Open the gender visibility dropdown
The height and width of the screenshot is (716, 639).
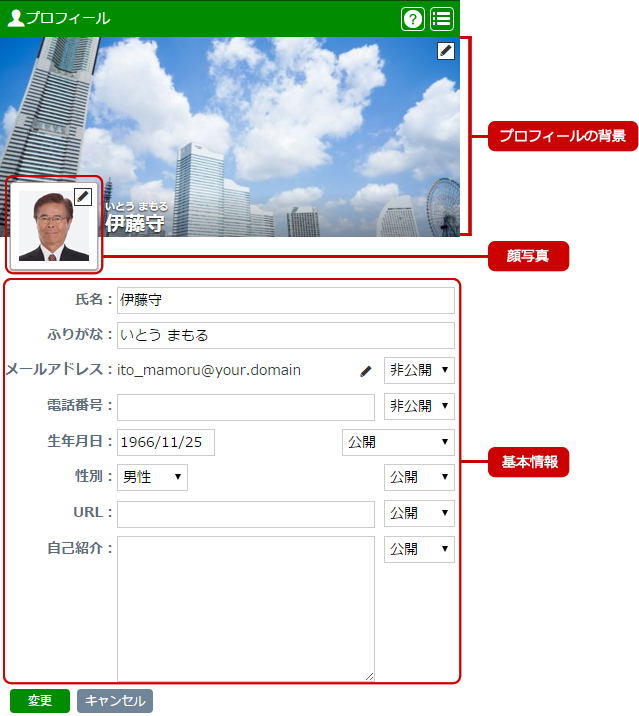[x=419, y=477]
